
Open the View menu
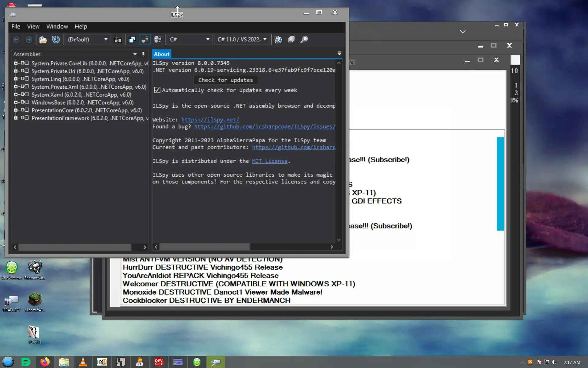click(x=33, y=27)
